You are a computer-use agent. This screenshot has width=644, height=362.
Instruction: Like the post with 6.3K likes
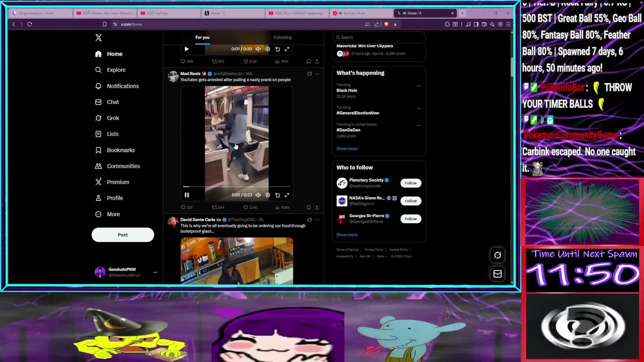point(250,61)
